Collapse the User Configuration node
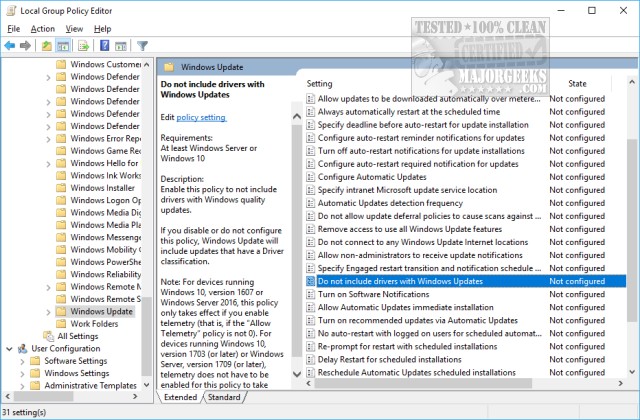Screen dimensions: 640x420 [x=9, y=349]
